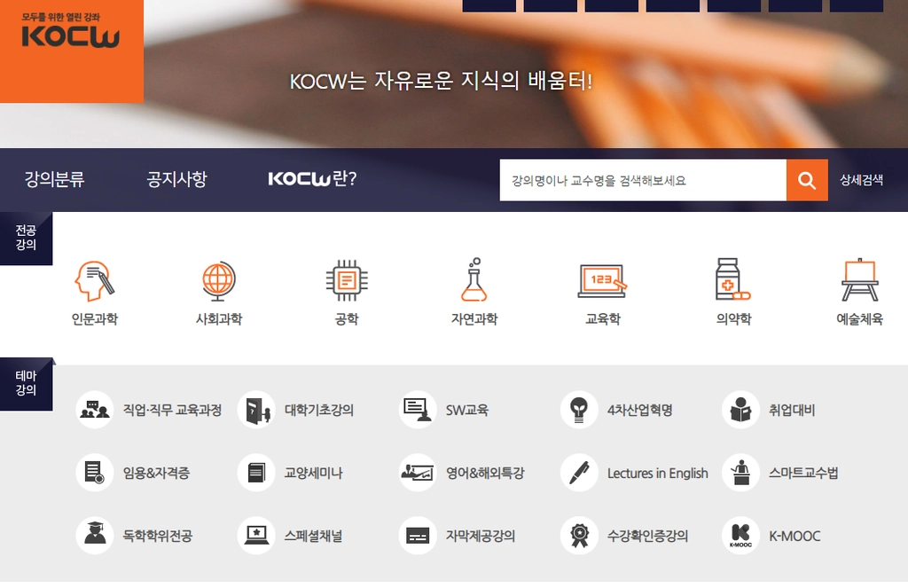908x588 pixels.
Task: Focus the lecture or professor search field
Action: pyautogui.click(x=643, y=180)
